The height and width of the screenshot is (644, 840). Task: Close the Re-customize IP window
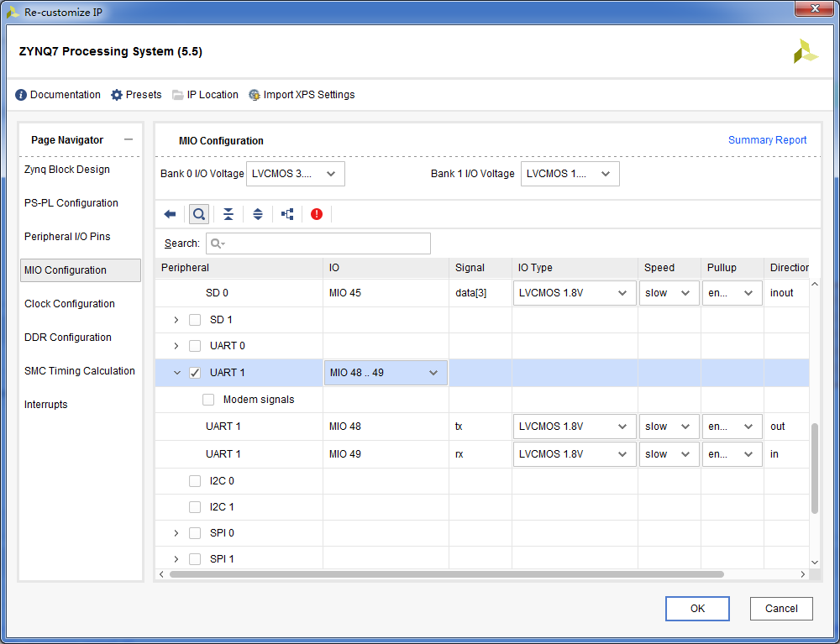coord(815,8)
